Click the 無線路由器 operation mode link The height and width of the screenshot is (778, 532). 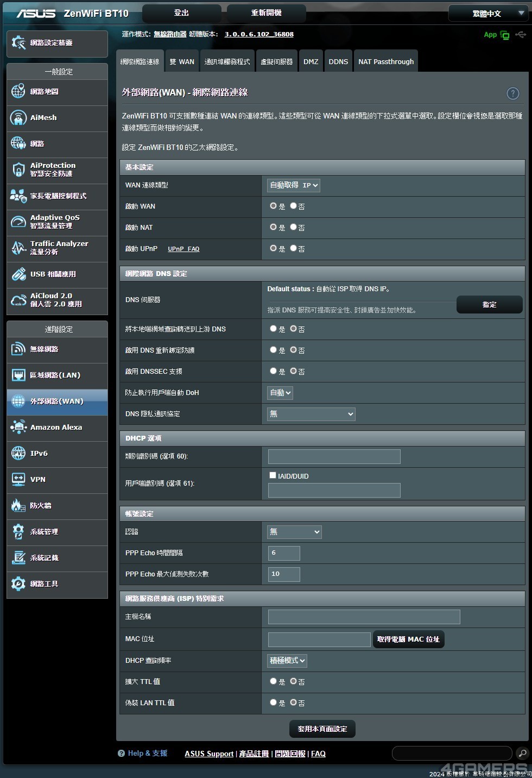pos(170,34)
